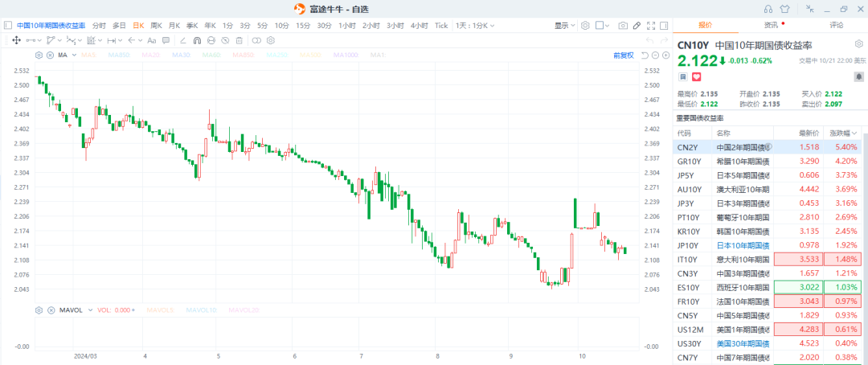The height and width of the screenshot is (365, 868).
Task: Sort the list by 涨跌幅 column header
Action: pos(844,133)
